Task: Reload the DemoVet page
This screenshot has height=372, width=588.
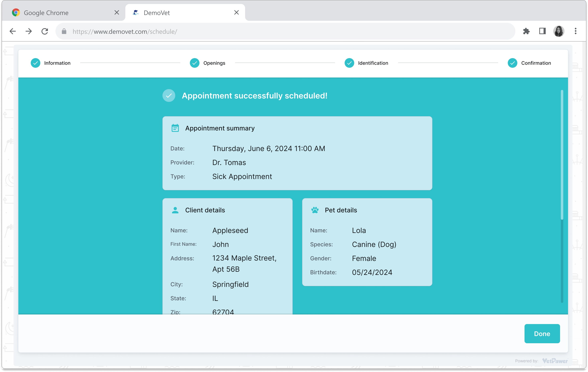Action: click(x=45, y=31)
